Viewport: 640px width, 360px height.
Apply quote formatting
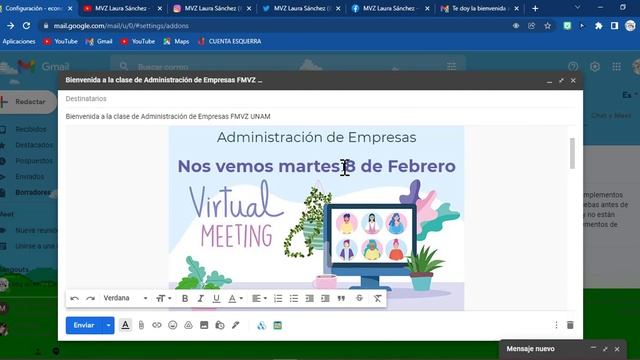tap(341, 298)
